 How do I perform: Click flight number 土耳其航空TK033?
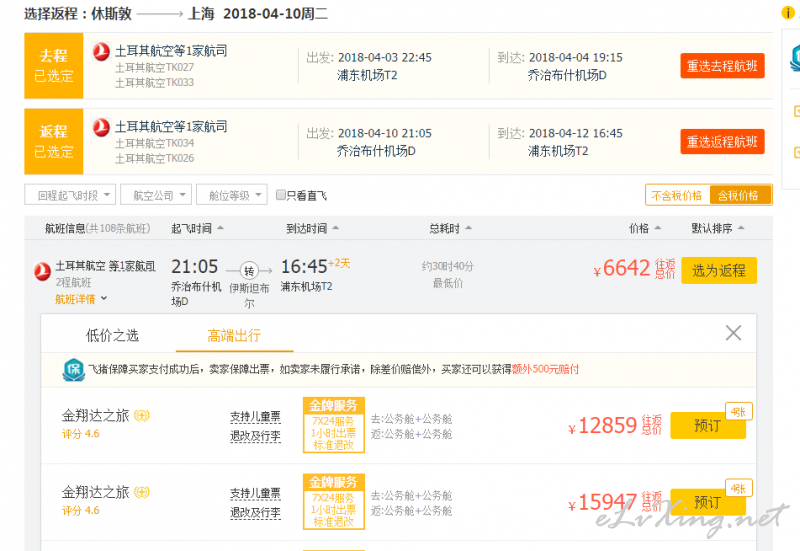[154, 83]
